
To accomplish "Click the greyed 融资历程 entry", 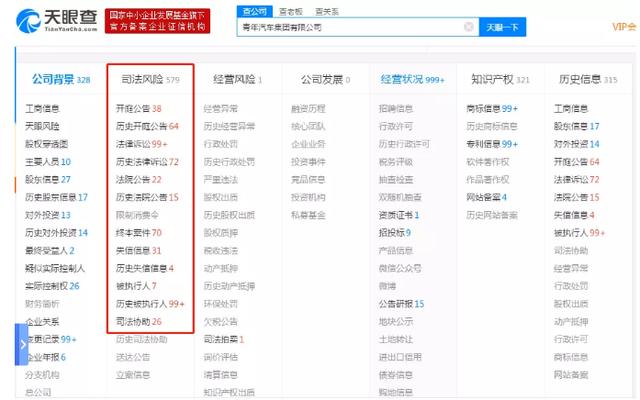I will tap(308, 109).
